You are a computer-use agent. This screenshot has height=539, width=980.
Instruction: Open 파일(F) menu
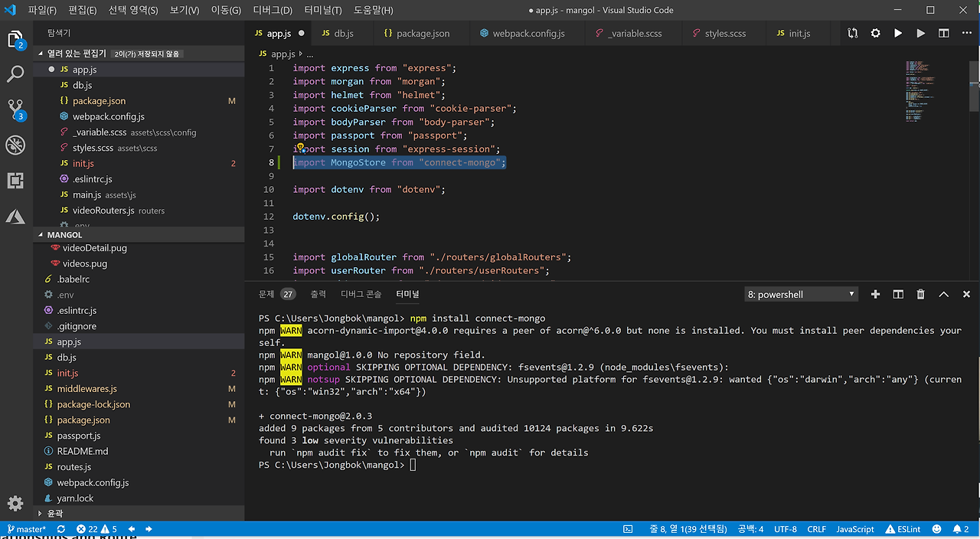click(42, 11)
